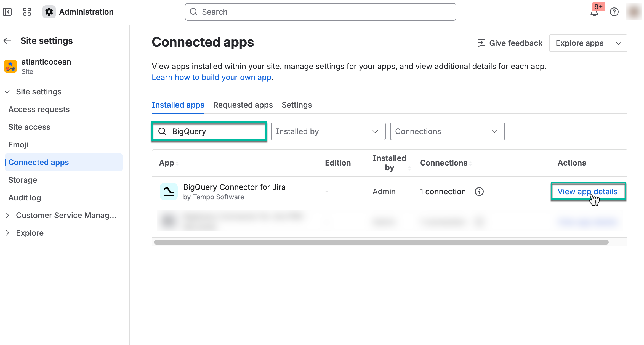The image size is (644, 345).
Task: Open the Explore apps dropdown chevron
Action: click(619, 43)
